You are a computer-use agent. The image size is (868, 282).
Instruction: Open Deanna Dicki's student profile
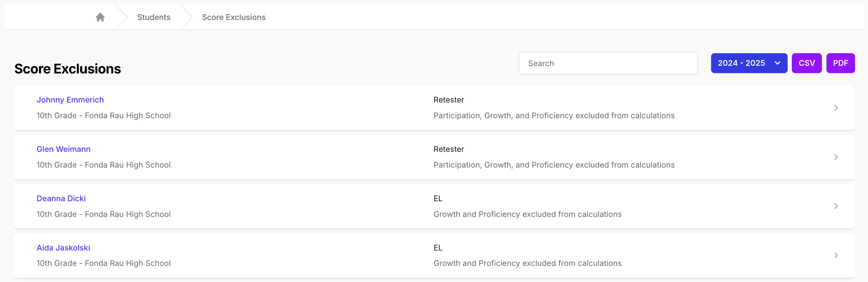click(61, 198)
